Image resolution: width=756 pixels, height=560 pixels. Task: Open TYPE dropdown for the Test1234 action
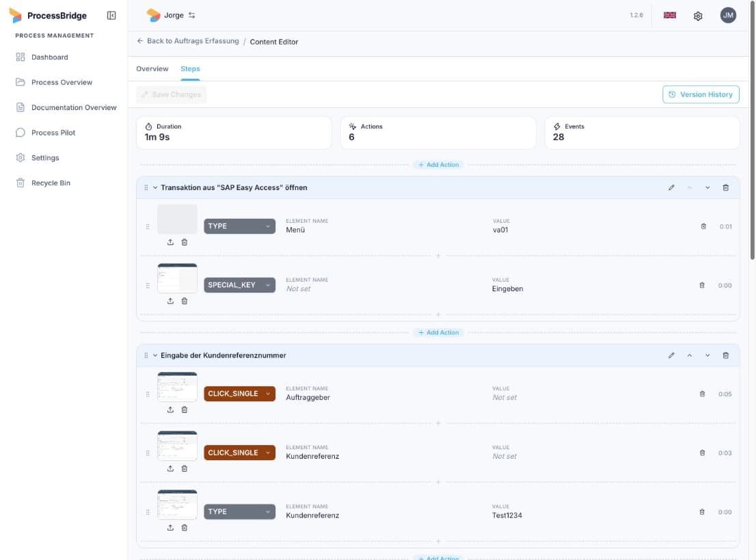click(x=240, y=511)
